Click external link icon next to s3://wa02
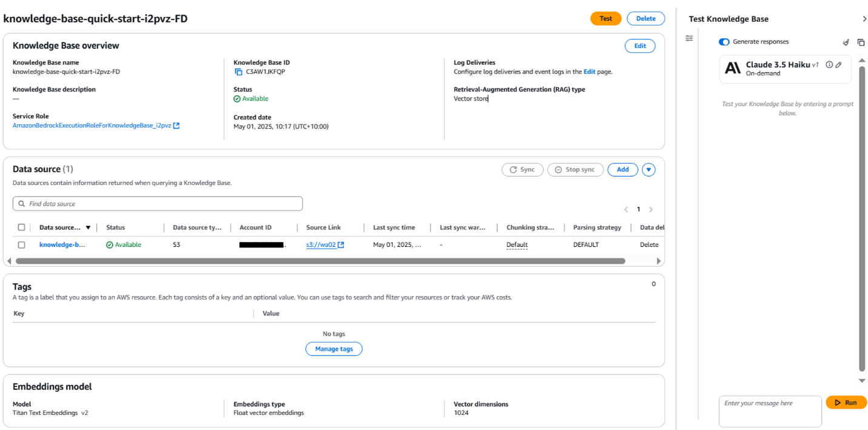Image resolution: width=868 pixels, height=430 pixels. (341, 245)
